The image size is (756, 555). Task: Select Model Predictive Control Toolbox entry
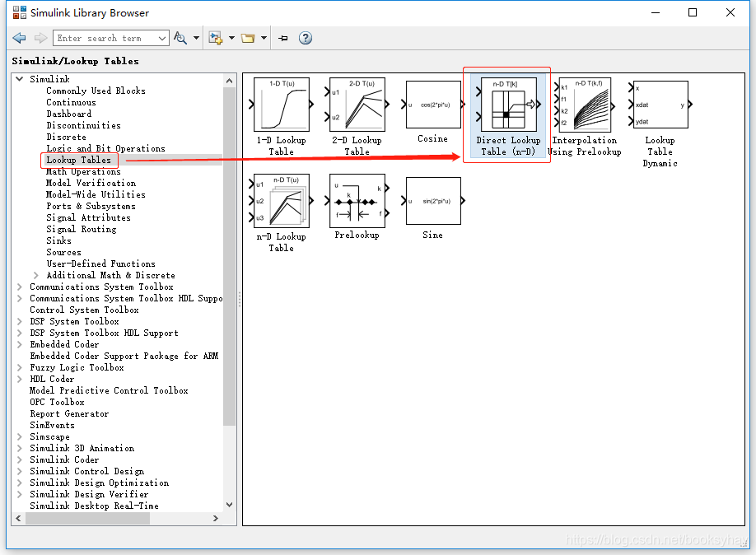(x=109, y=390)
